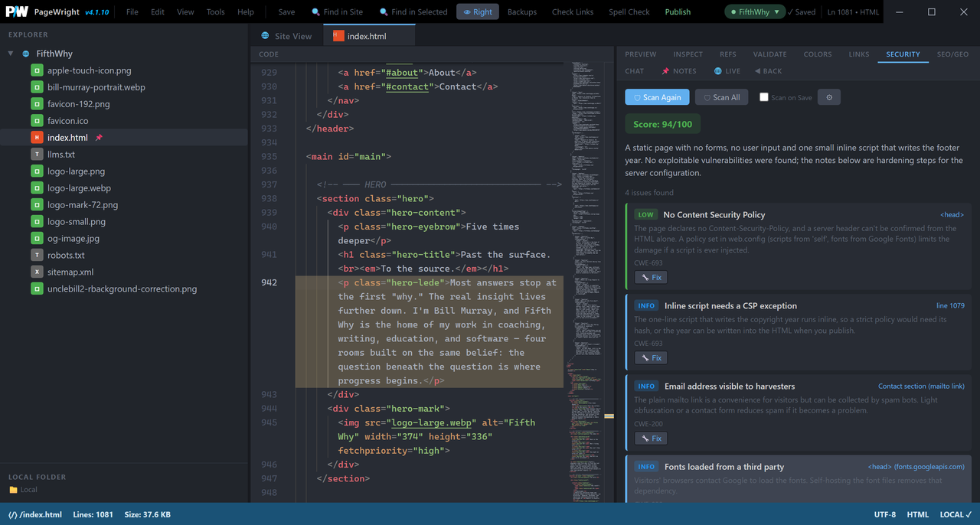The image size is (980, 525).
Task: Toggle the Right panel view button
Action: point(478,12)
